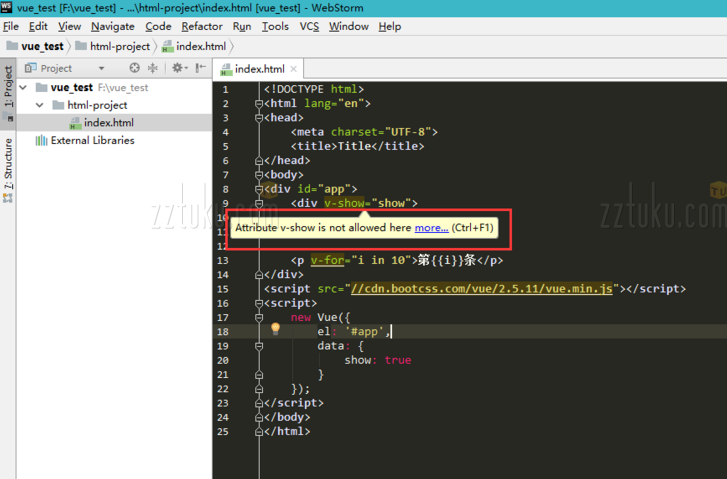Click the External Libraries icon
The width and height of the screenshot is (727, 479).
point(40,140)
